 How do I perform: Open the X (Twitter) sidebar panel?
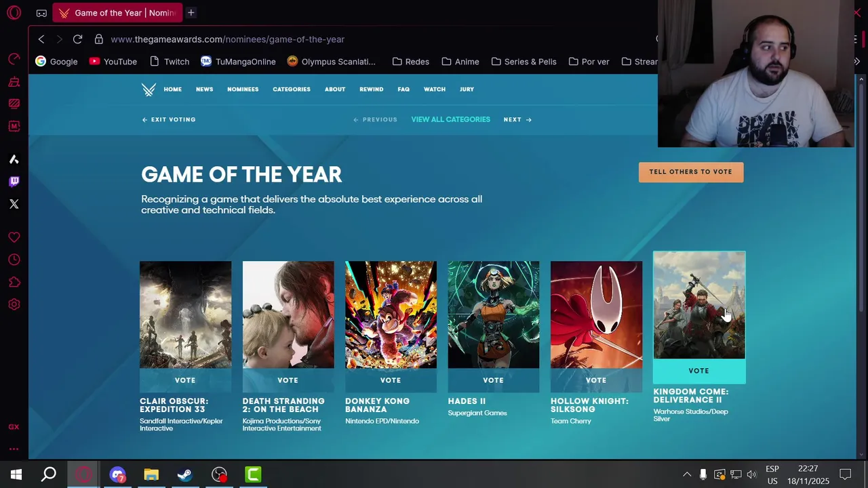pos(14,203)
